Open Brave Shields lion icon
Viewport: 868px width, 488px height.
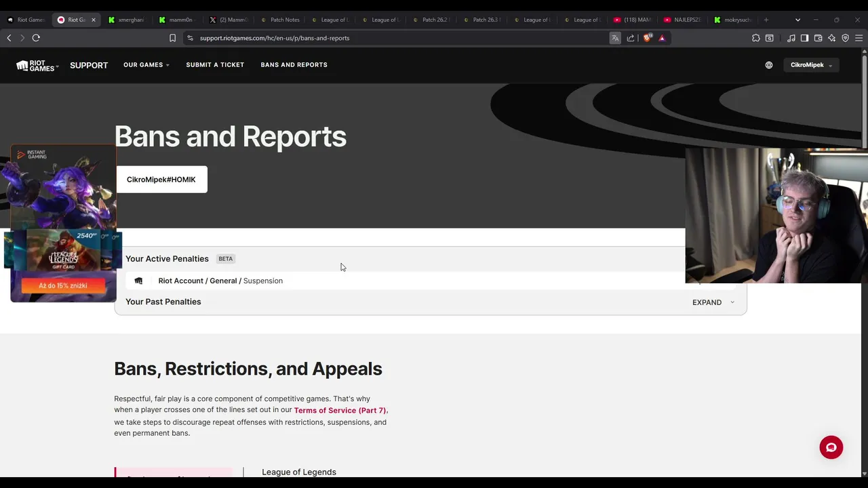click(x=647, y=38)
